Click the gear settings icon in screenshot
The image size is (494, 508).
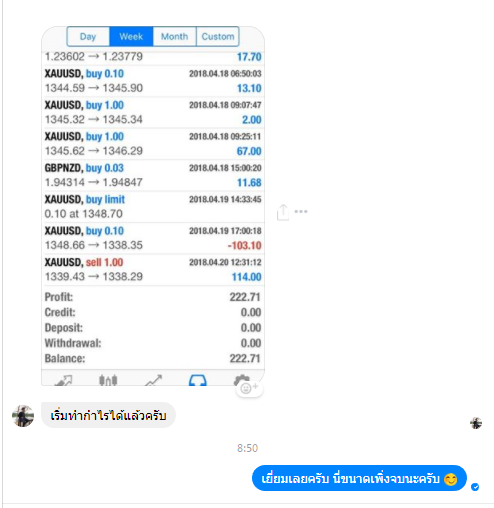pos(241,380)
